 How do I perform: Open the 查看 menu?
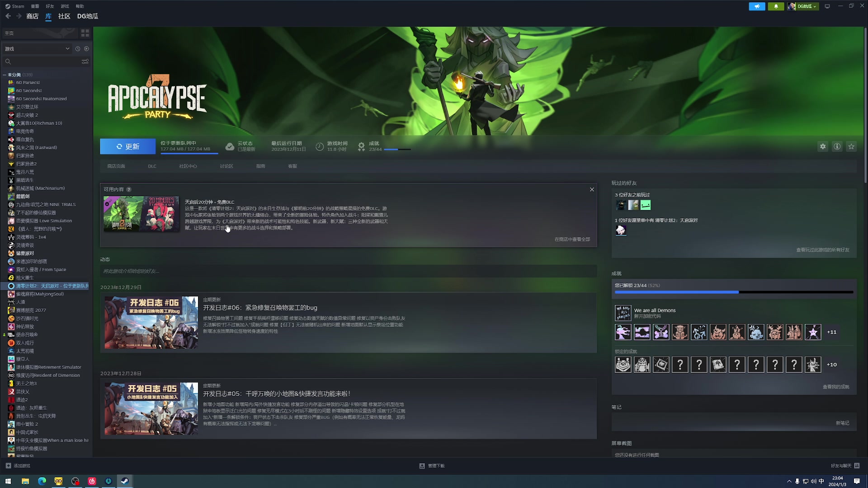(35, 6)
